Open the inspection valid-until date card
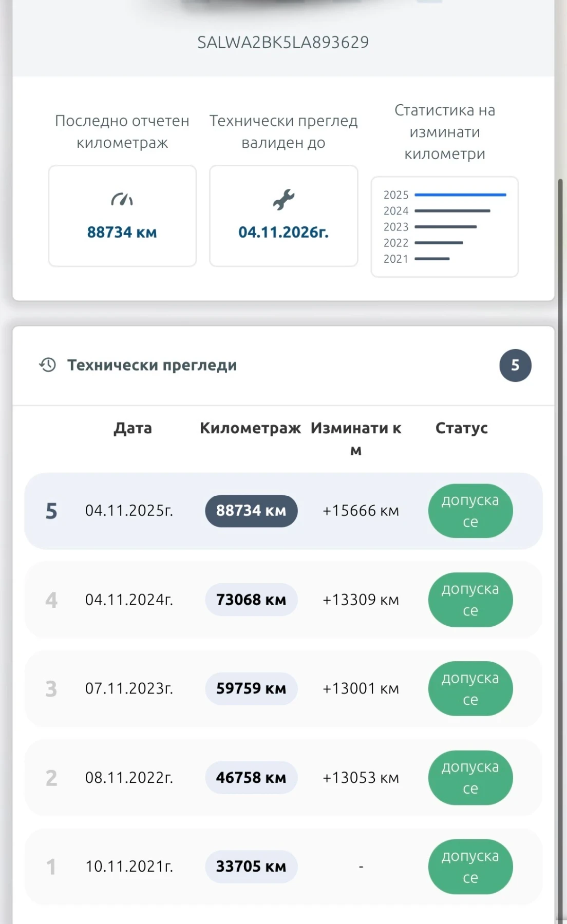Viewport: 567px width, 924px height. (283, 216)
